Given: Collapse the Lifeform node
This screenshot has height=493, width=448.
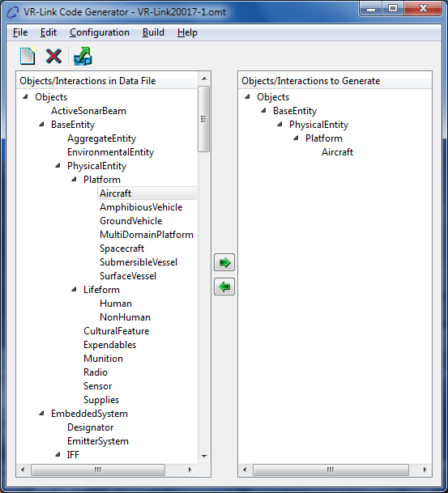Looking at the screenshot, I should [x=75, y=290].
